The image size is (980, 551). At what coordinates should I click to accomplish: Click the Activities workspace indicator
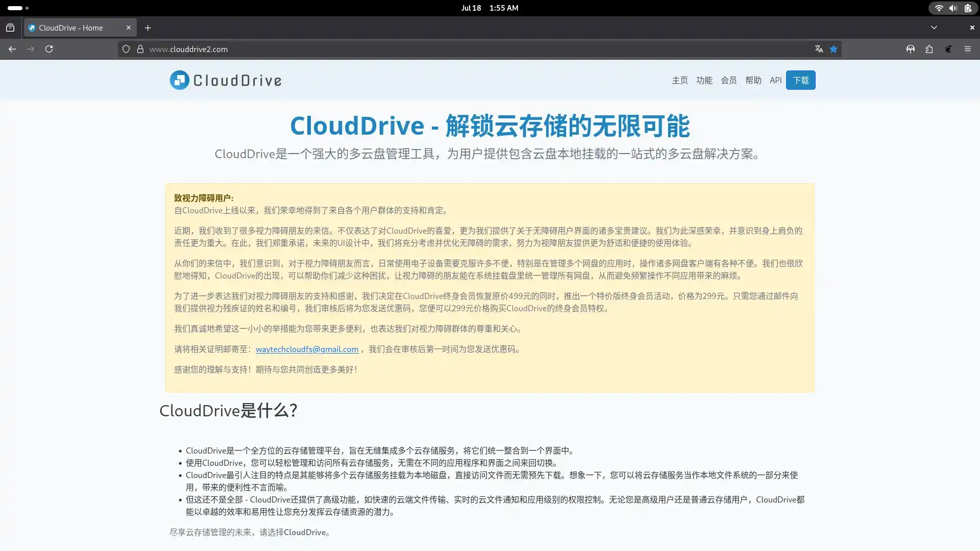[18, 8]
